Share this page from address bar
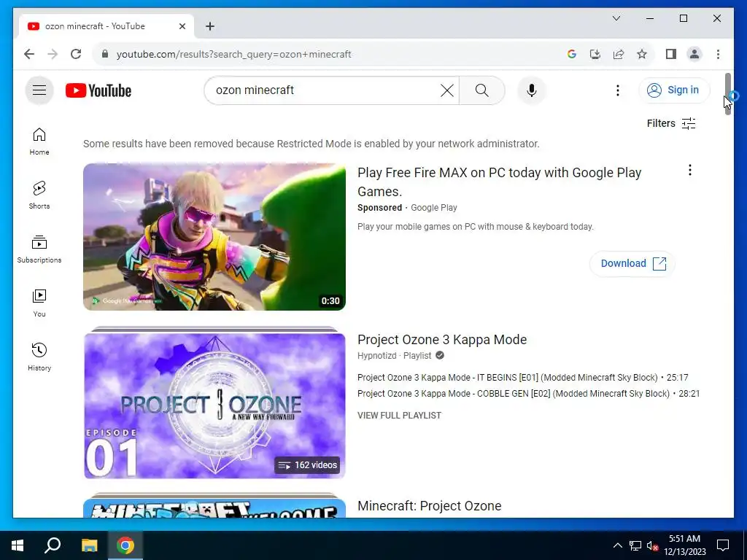 point(619,54)
